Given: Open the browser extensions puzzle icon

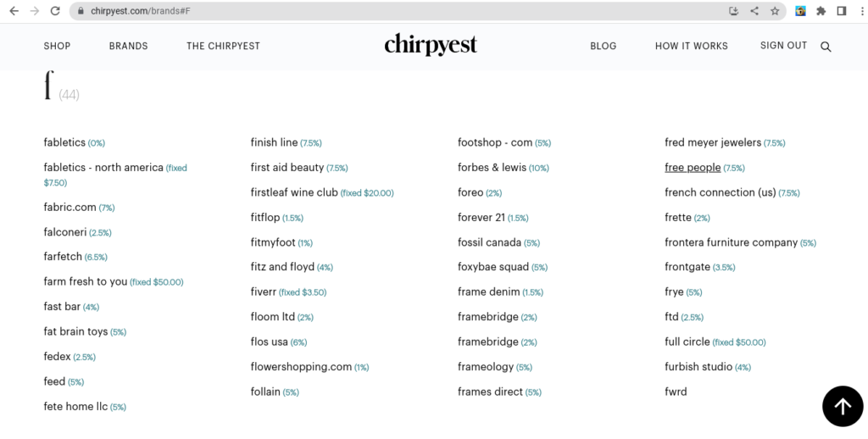Looking at the screenshot, I should pyautogui.click(x=821, y=11).
